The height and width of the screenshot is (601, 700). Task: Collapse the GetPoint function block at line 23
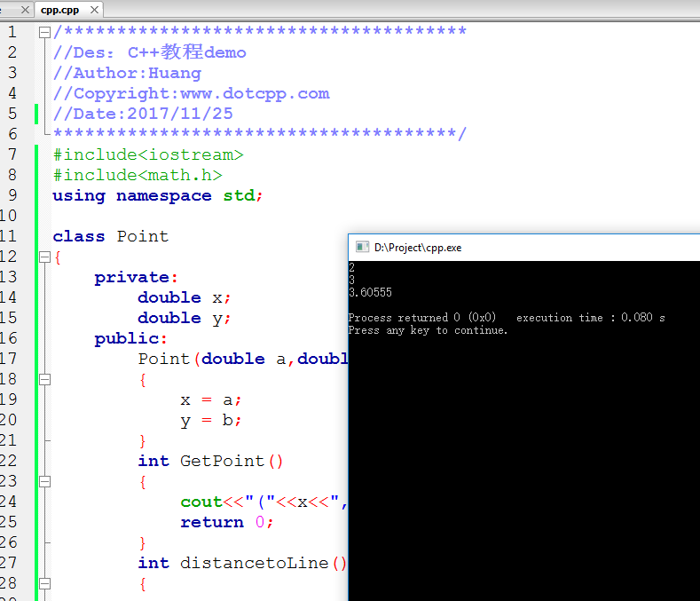click(44, 481)
